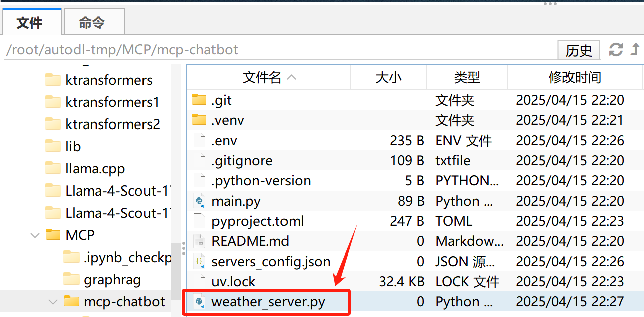Sort by 修改时间 column header
Screen dimensions: 644x317
pos(575,77)
